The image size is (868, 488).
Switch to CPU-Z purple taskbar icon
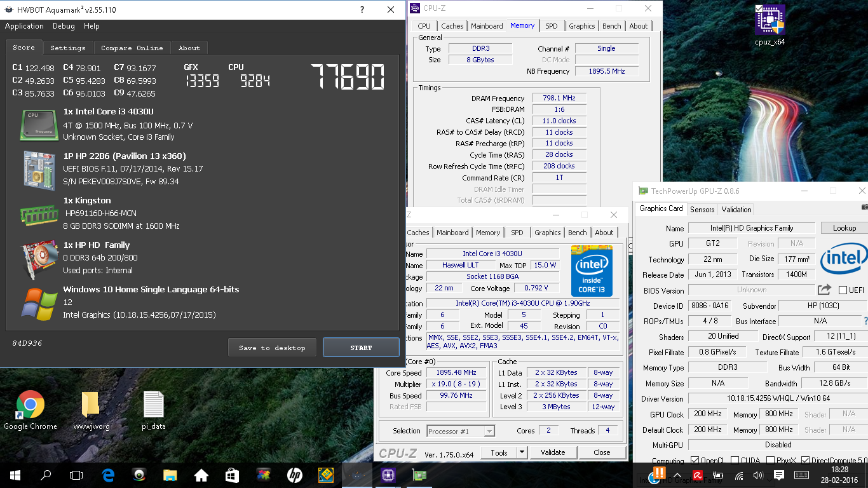point(388,475)
